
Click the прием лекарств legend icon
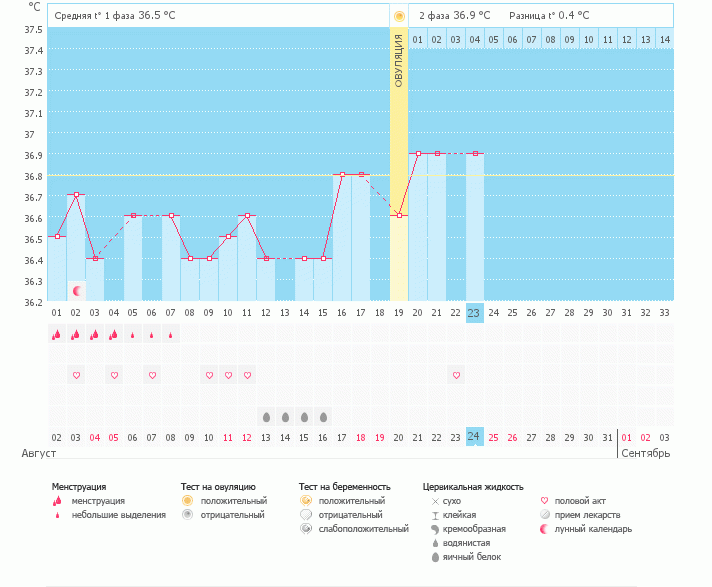pos(544,515)
